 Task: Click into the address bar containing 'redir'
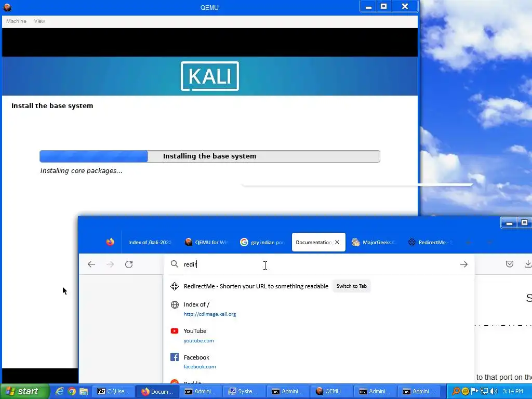(319, 264)
